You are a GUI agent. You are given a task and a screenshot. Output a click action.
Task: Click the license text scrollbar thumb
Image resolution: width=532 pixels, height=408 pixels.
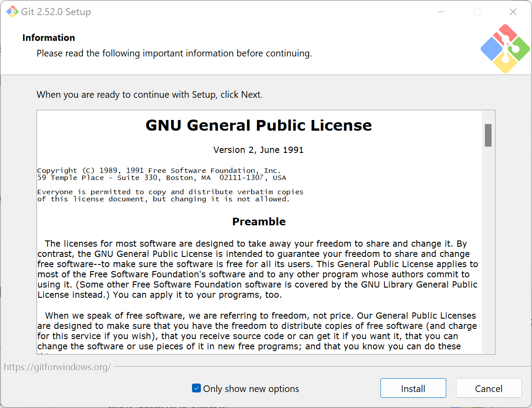pos(488,135)
